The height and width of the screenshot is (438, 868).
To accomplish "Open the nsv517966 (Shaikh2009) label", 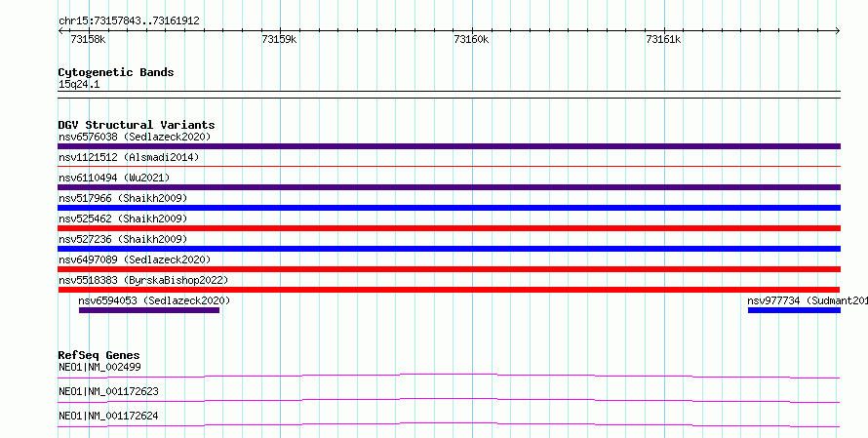I will pos(123,198).
